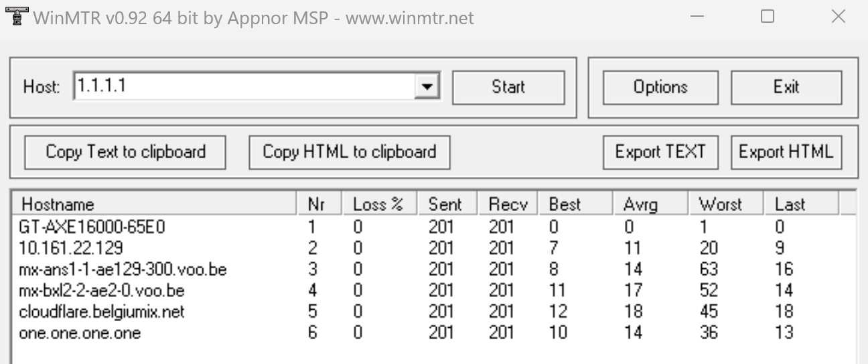Copy HTML to clipboard
Image resolution: width=868 pixels, height=364 pixels.
point(350,152)
